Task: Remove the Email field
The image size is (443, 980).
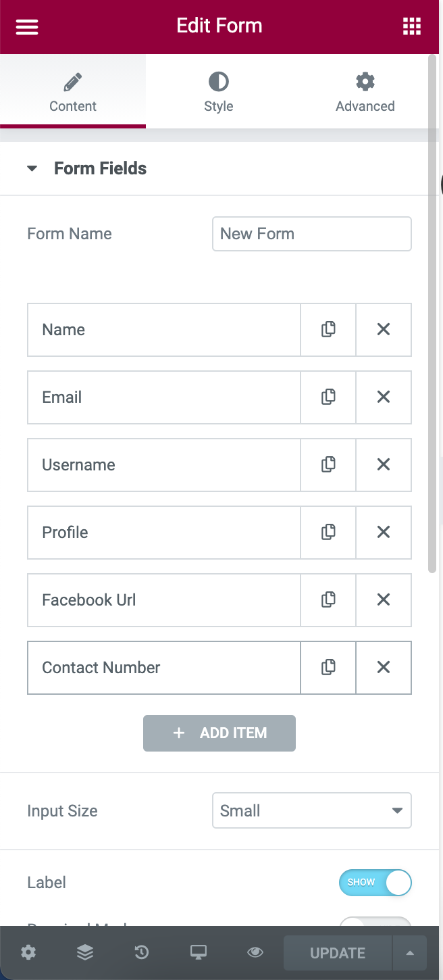Action: (x=384, y=397)
